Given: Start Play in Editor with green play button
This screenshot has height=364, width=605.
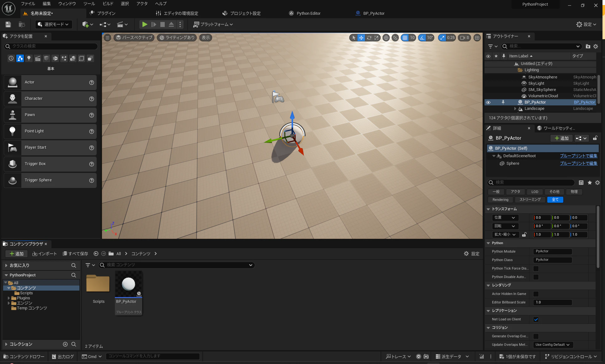Looking at the screenshot, I should point(145,24).
